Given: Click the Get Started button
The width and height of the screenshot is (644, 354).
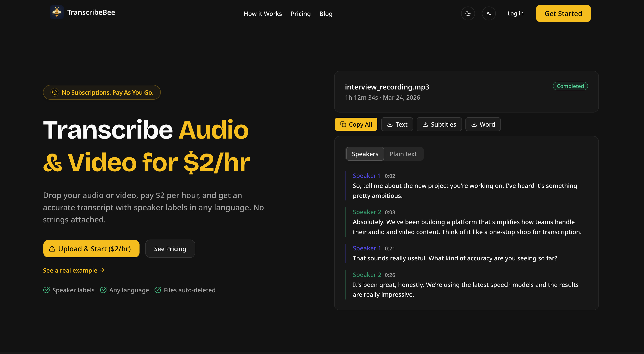Looking at the screenshot, I should (x=563, y=13).
